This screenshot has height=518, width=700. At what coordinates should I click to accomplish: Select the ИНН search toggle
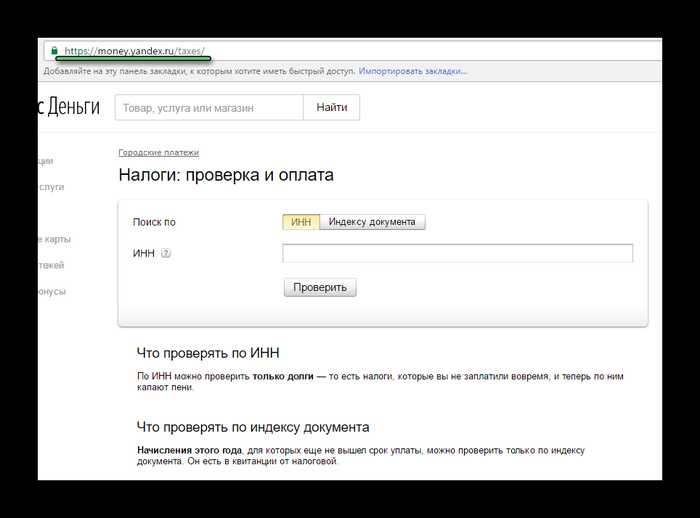[301, 222]
